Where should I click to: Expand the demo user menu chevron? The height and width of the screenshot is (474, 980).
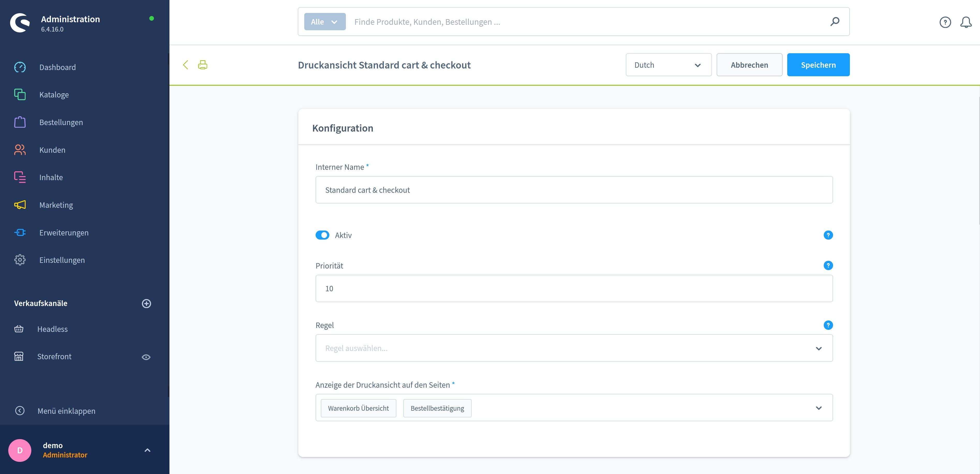pyautogui.click(x=148, y=450)
